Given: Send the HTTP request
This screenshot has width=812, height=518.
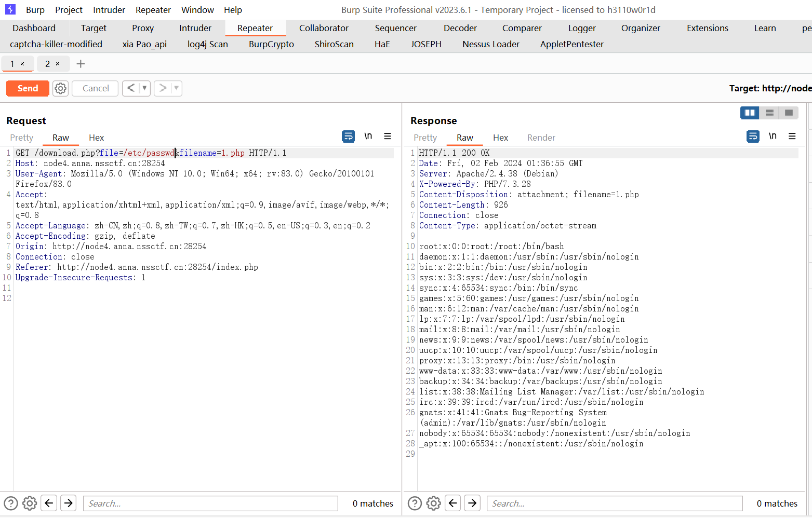Looking at the screenshot, I should pos(28,88).
